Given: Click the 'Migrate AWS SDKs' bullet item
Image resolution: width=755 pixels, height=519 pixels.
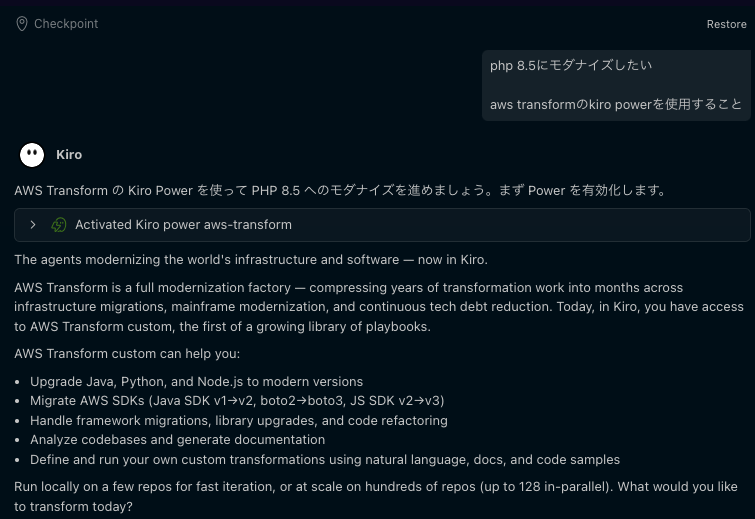Looking at the screenshot, I should point(237,401).
